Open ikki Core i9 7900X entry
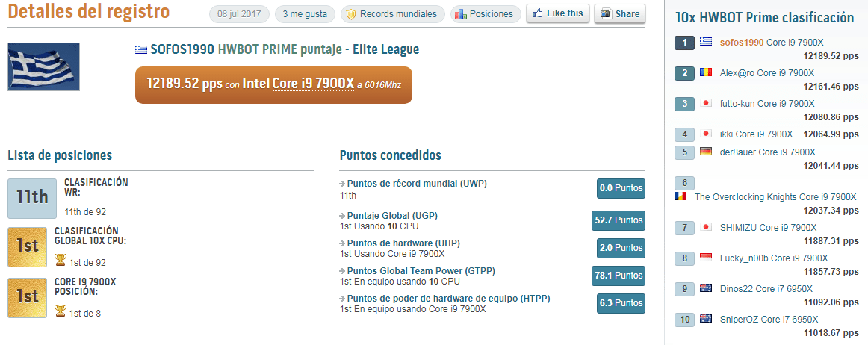868x345 pixels. click(756, 134)
